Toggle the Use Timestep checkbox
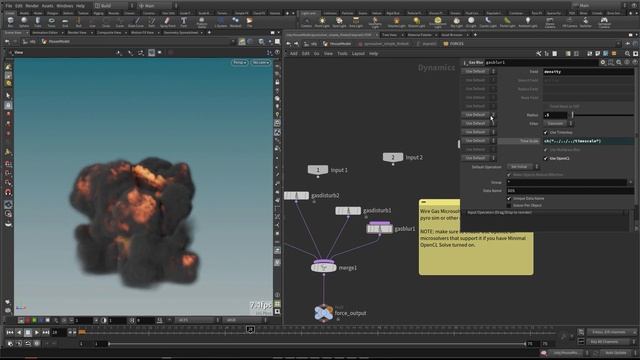The width and height of the screenshot is (640, 360). point(546,132)
